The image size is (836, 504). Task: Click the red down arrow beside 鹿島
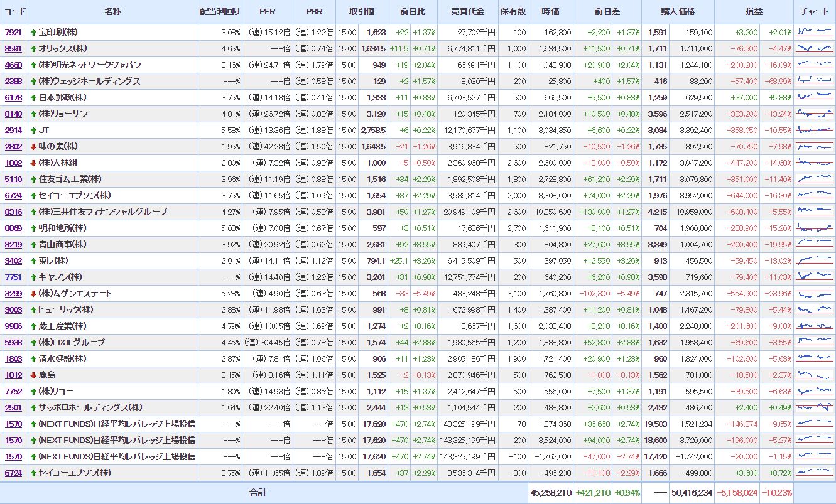point(34,375)
